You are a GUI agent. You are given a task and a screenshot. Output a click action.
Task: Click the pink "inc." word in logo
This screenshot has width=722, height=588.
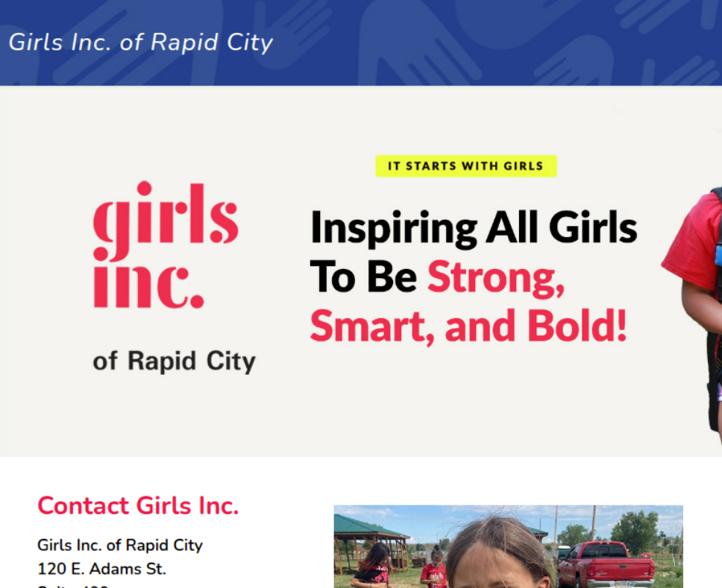(148, 284)
